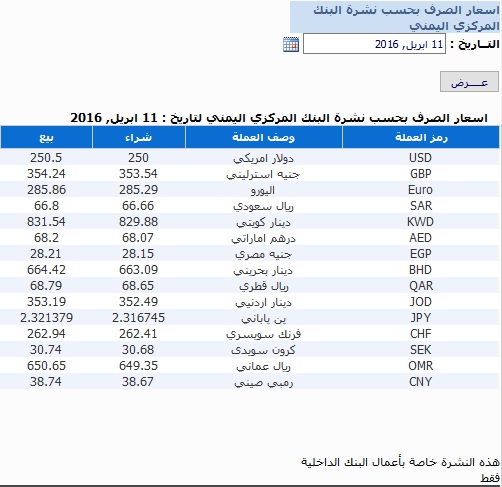
Task: Click the KWD sell rate 831.54
Action: point(46,222)
